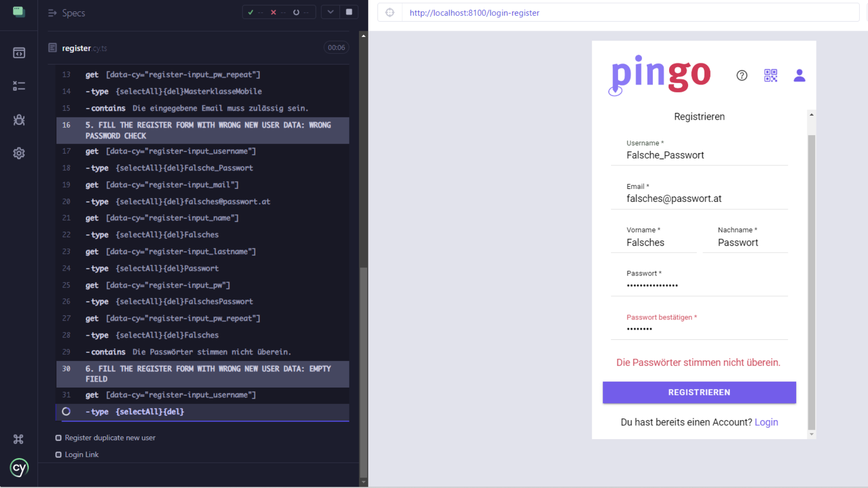Select the "Login Link" test

tap(81, 455)
